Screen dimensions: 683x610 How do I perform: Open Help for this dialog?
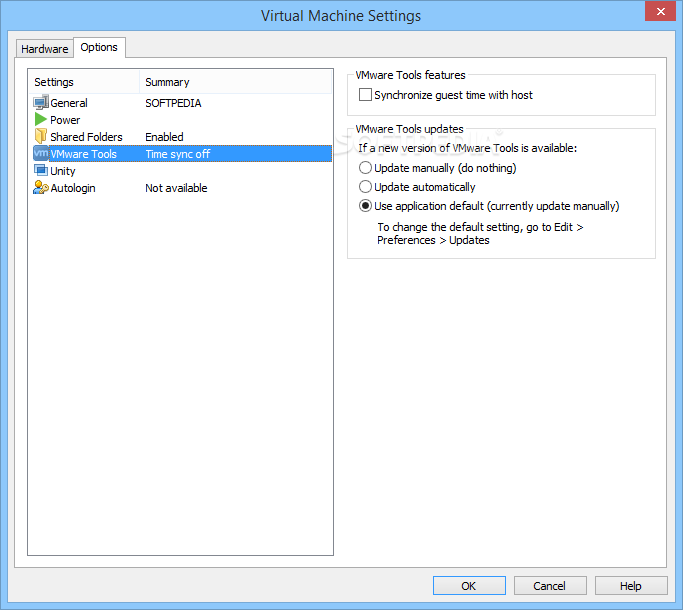tap(631, 586)
